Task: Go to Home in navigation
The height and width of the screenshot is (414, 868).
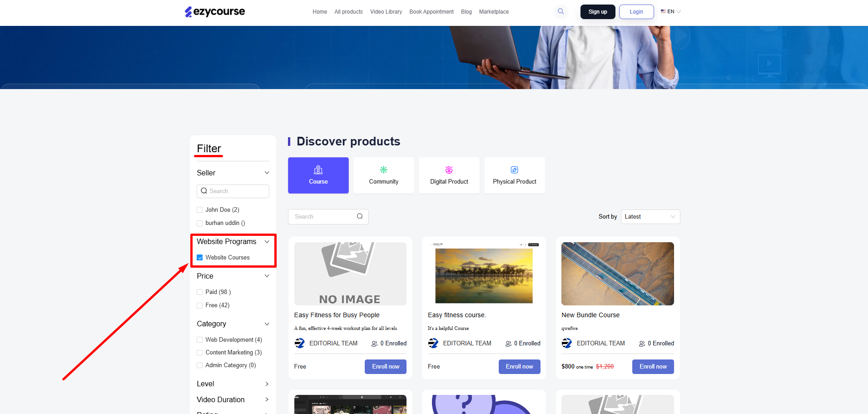Action: 320,12
